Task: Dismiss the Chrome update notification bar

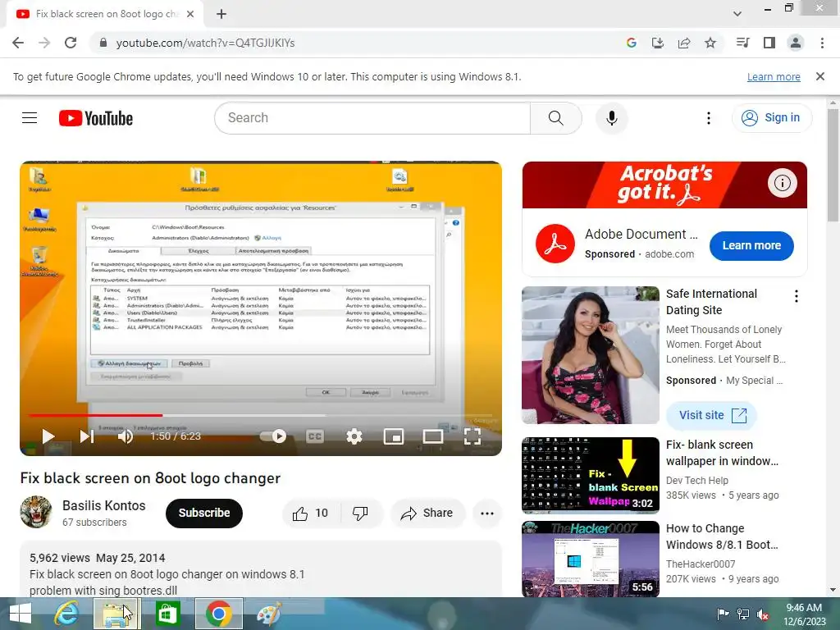Action: point(820,76)
